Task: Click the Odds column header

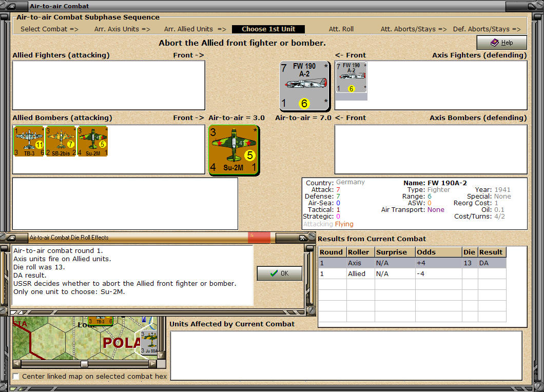Action: tap(438, 252)
